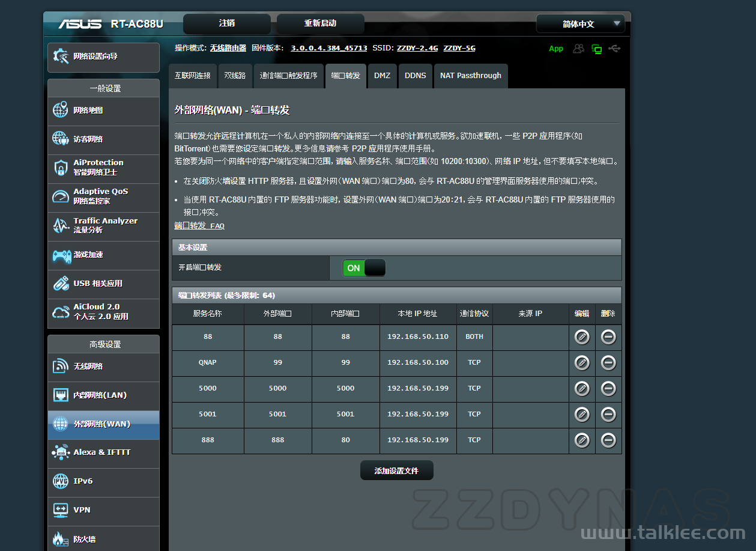The height and width of the screenshot is (551, 756).
Task: Delete the port forwarding rule named 5000
Action: (608, 389)
